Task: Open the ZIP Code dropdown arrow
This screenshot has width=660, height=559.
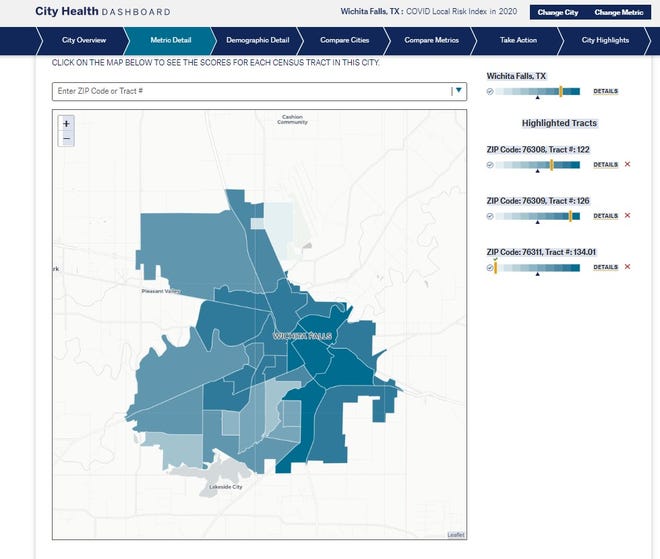Action: point(458,91)
